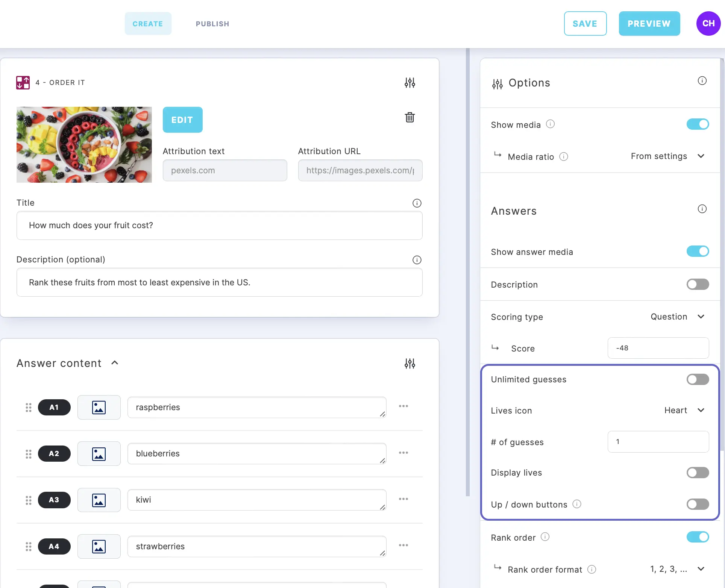
Task: Open Answer content settings sliders icon
Action: pos(410,364)
